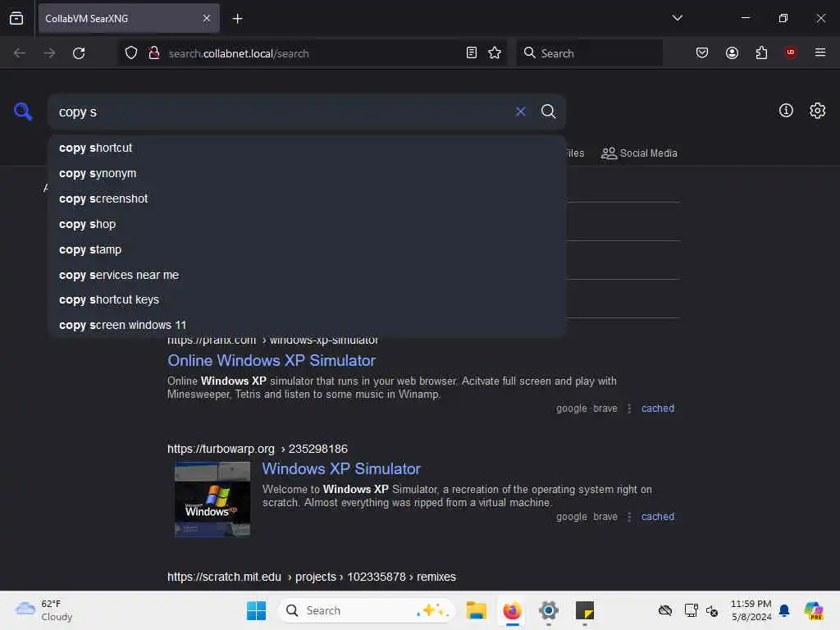Submit search with the magnifier button
This screenshot has height=630, width=840.
pos(548,112)
